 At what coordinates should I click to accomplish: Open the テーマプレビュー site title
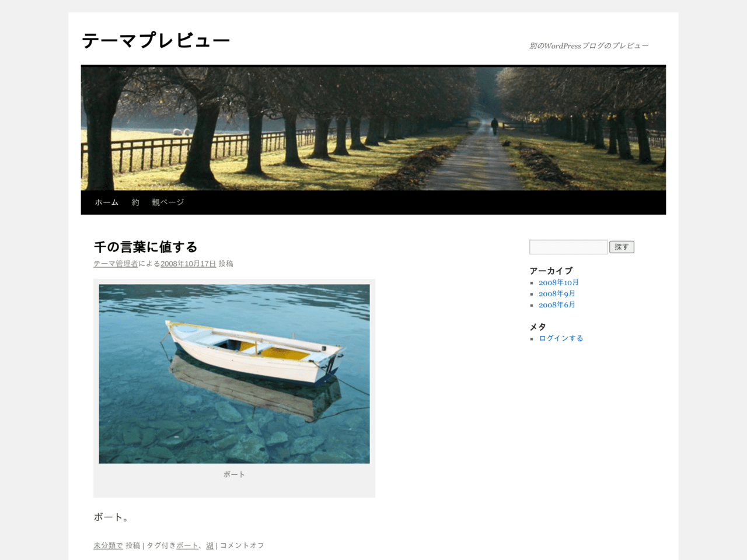click(156, 40)
